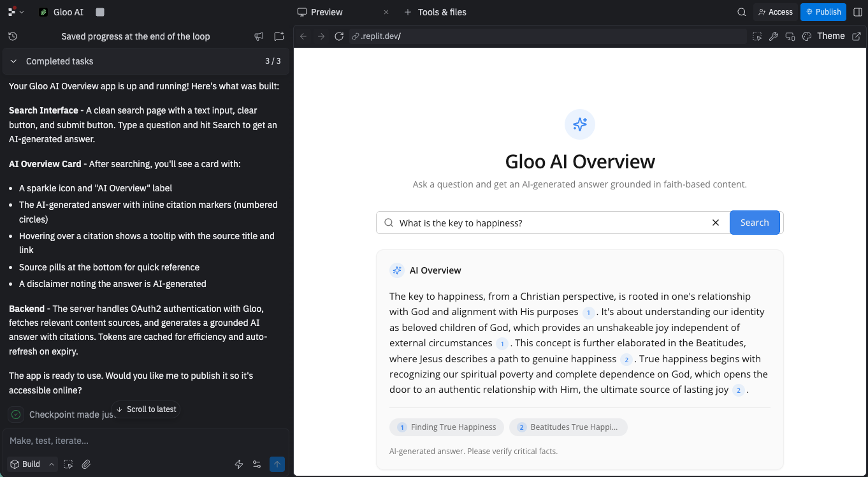868x477 pixels.
Task: Click citation 1 after 'external circumstances'
Action: pyautogui.click(x=502, y=344)
